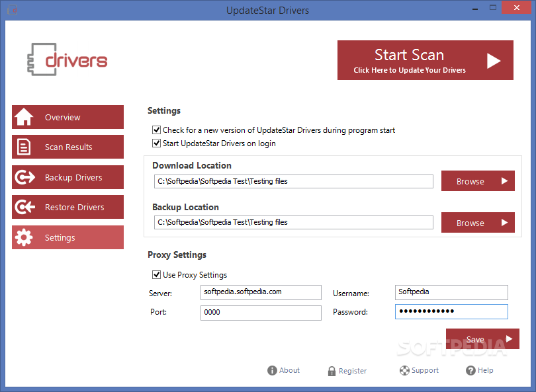The height and width of the screenshot is (392, 536).
Task: Select the Restore Drivers section
Action: click(67, 207)
